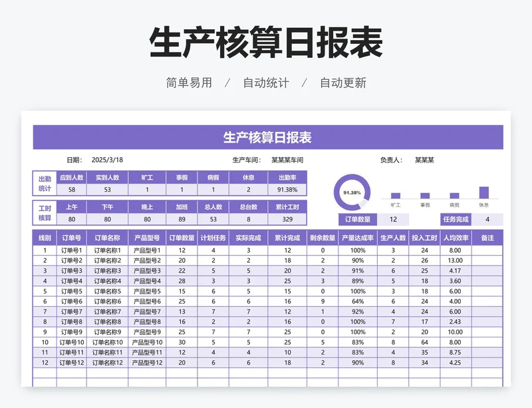Select the 3.60 efficiency cell
The height and width of the screenshot is (408, 532).
coord(456,281)
